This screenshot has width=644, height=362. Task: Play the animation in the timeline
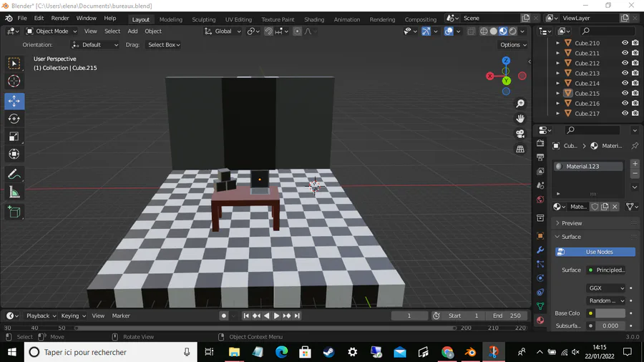[x=276, y=315]
